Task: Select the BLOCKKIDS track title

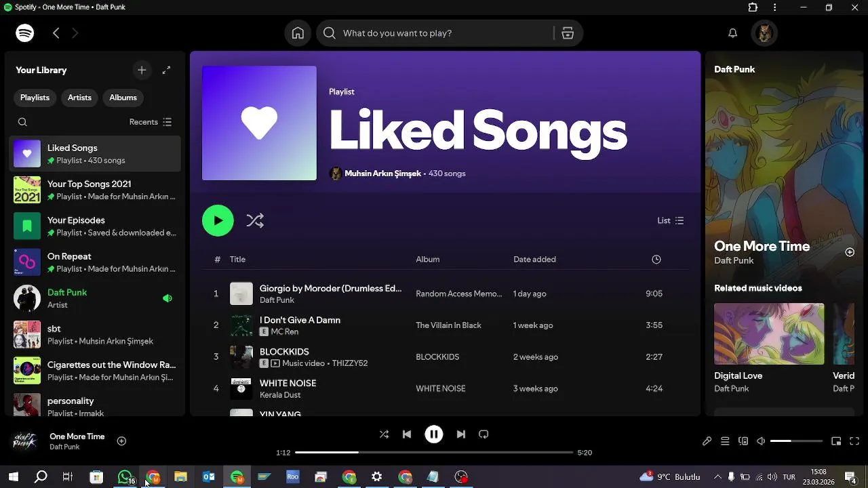Action: tap(284, 352)
